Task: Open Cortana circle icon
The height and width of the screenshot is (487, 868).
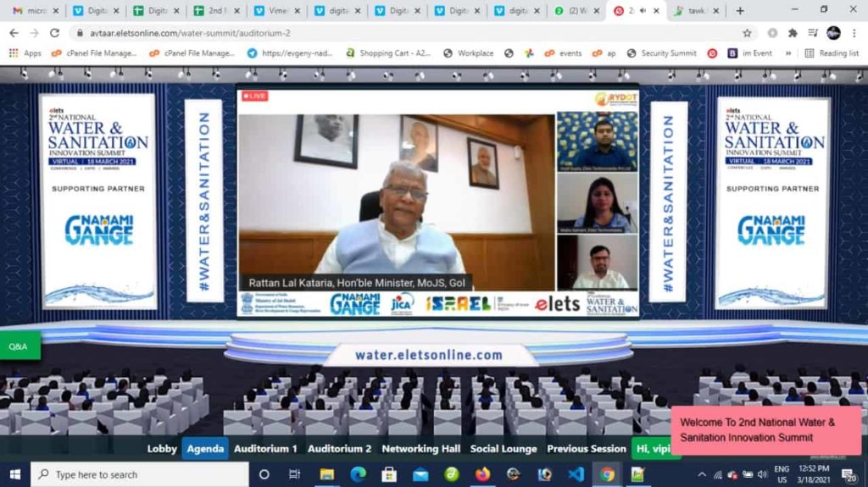Action: click(264, 475)
